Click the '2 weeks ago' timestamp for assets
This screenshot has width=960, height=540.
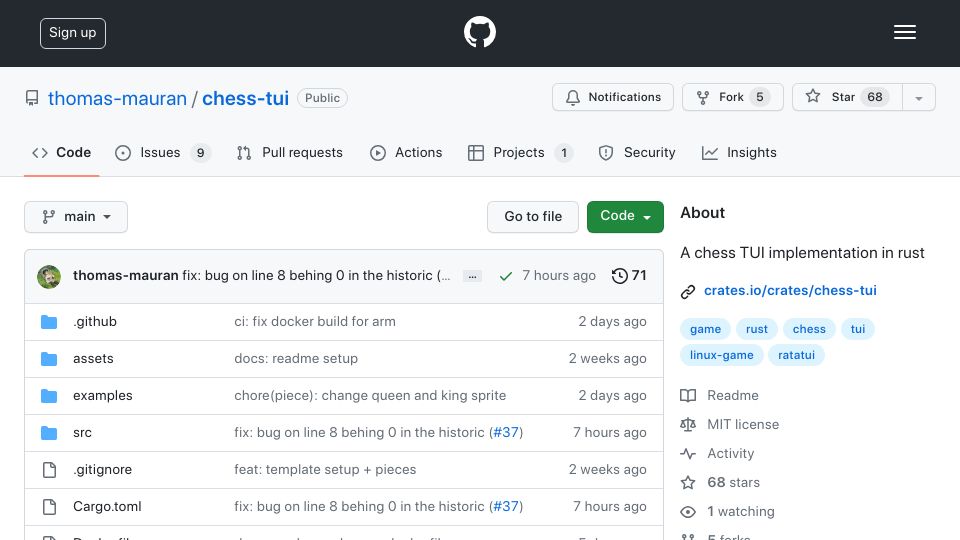[x=607, y=359]
